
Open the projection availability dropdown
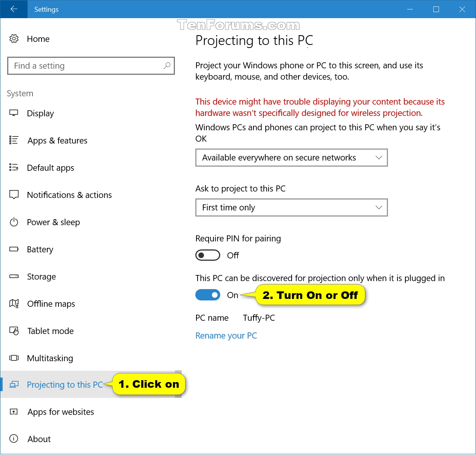(x=291, y=158)
